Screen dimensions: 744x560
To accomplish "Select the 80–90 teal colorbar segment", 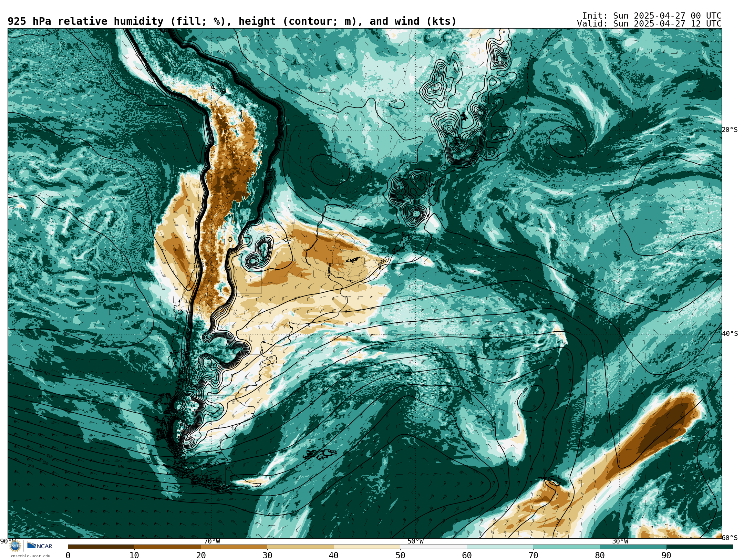I will pos(633,547).
